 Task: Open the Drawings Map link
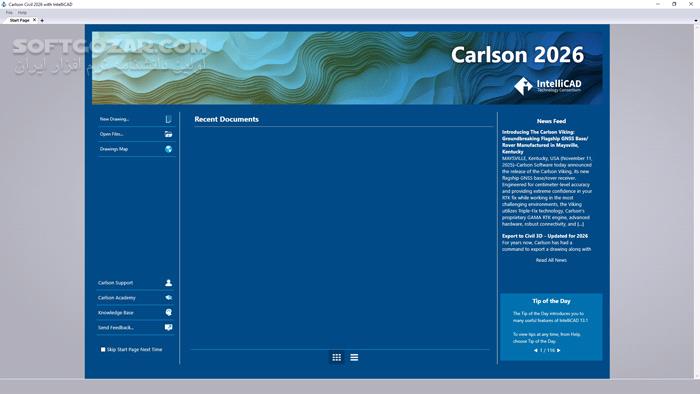click(x=114, y=149)
